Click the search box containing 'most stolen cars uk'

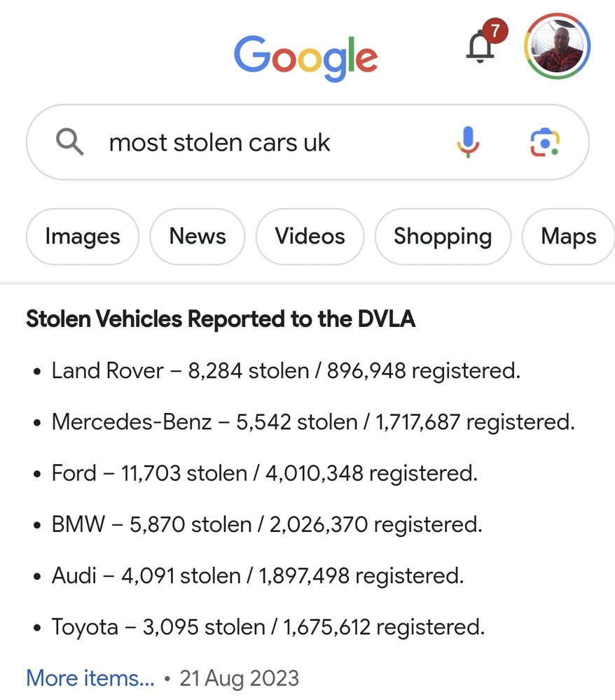(x=266, y=143)
